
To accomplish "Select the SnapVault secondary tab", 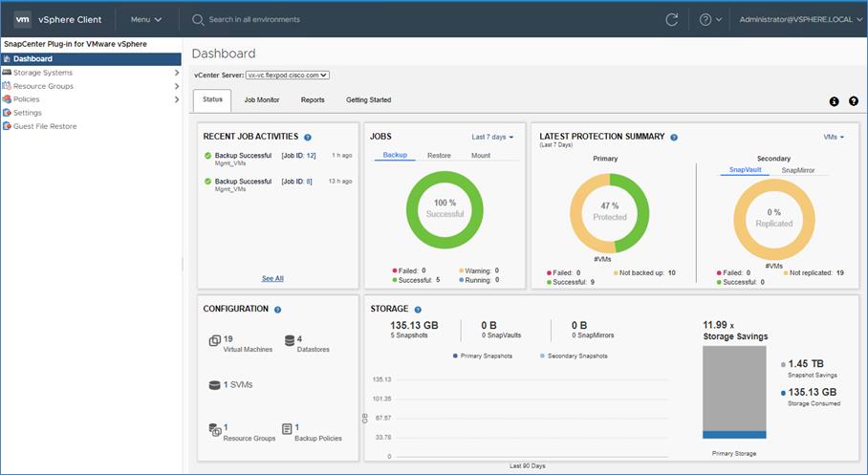I will [745, 170].
